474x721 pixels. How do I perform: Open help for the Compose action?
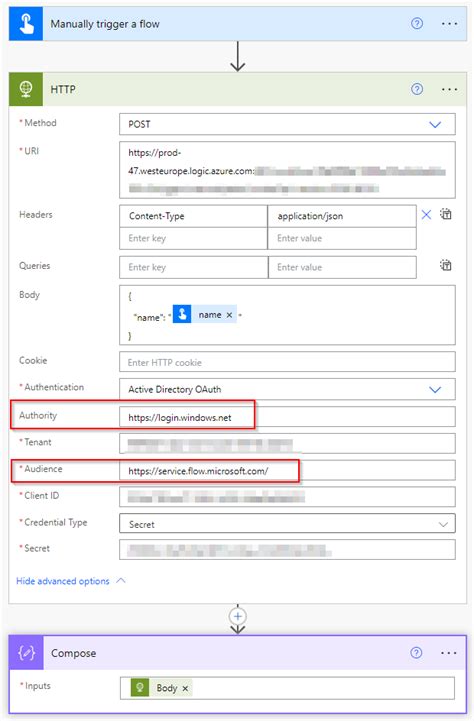[416, 653]
